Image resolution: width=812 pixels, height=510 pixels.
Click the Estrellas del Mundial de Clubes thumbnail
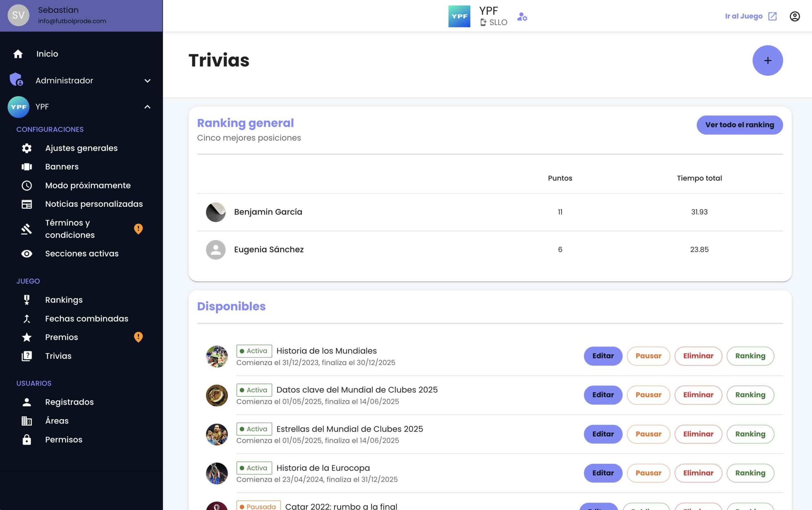pos(217,434)
